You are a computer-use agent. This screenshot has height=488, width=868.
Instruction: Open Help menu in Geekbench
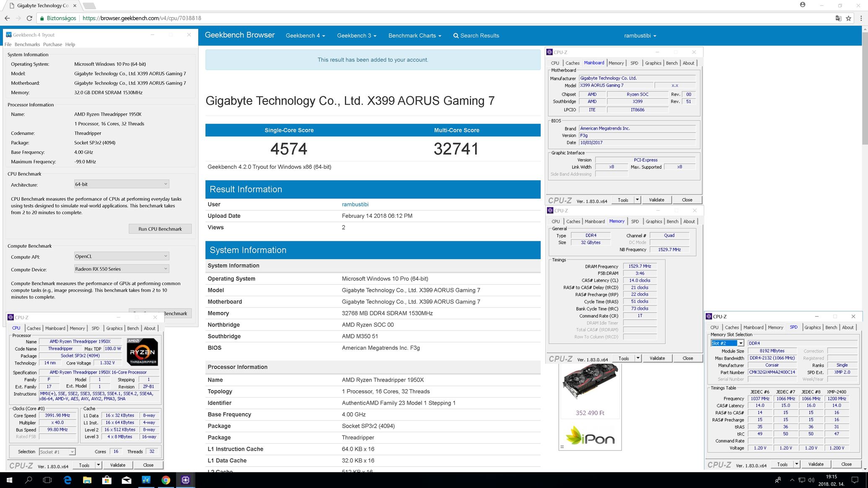pyautogui.click(x=70, y=44)
